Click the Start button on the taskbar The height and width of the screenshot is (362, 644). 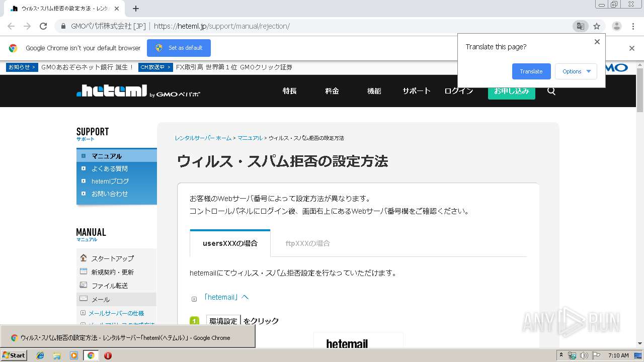(14, 355)
